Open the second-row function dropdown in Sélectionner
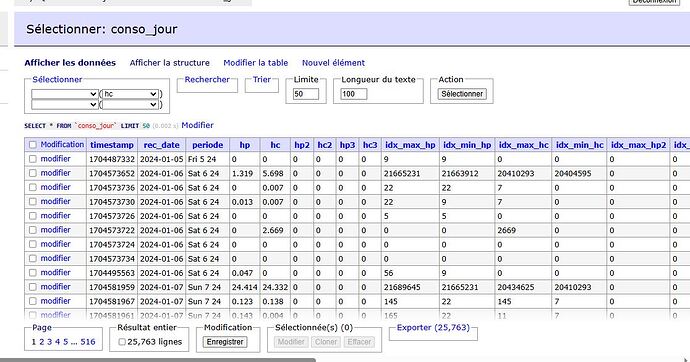Viewport: 690px width, 362px height. point(130,104)
